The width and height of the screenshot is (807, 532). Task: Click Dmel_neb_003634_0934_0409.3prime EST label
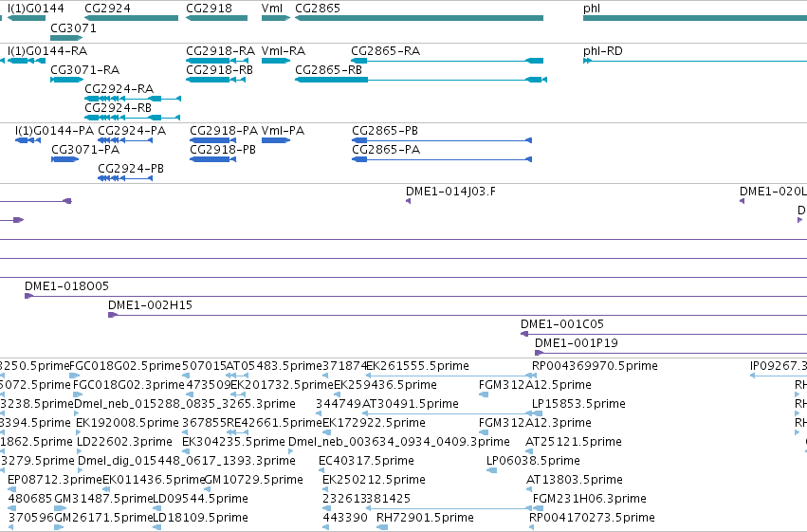coord(399,442)
